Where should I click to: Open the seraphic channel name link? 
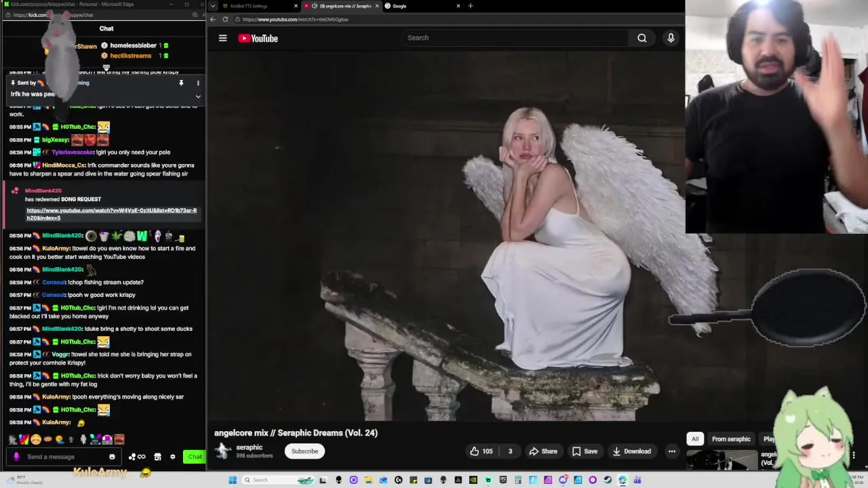point(249,447)
